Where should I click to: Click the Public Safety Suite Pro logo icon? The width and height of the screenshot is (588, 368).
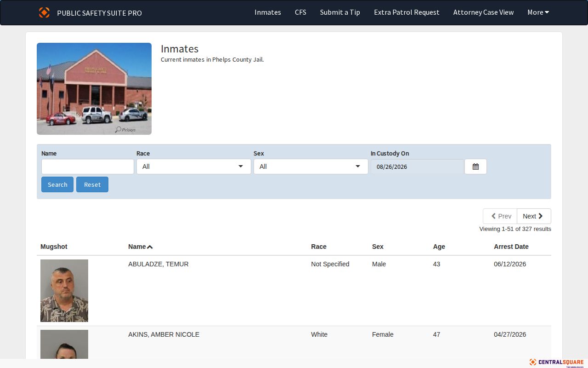click(44, 12)
